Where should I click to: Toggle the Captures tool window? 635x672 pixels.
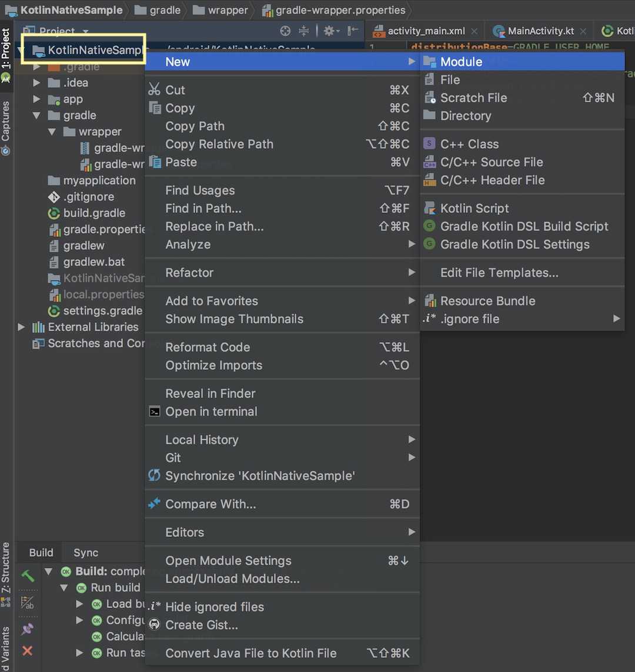(x=5, y=128)
